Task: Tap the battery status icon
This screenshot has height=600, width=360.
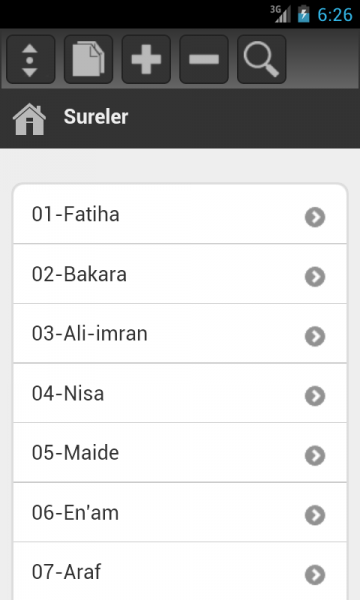Action: (303, 14)
